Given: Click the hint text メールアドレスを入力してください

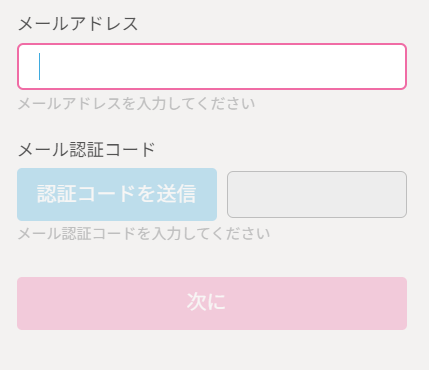Looking at the screenshot, I should pyautogui.click(x=136, y=104).
